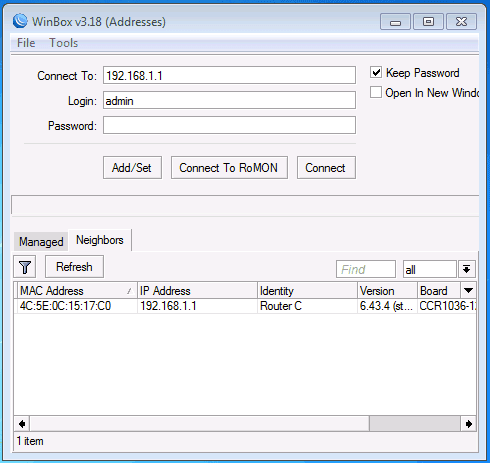Click the left scroll arrow
Screen dimensions: 490x463
click(22, 424)
